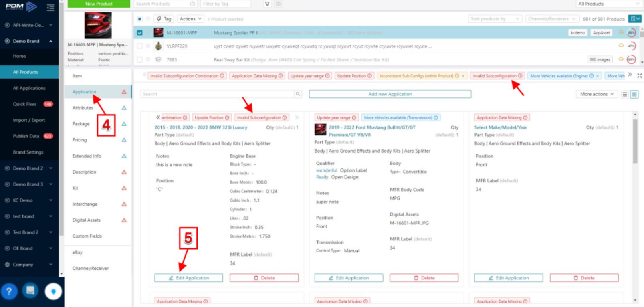The image size is (644, 307).
Task: Switch to the card grid view icon
Action: [634, 95]
